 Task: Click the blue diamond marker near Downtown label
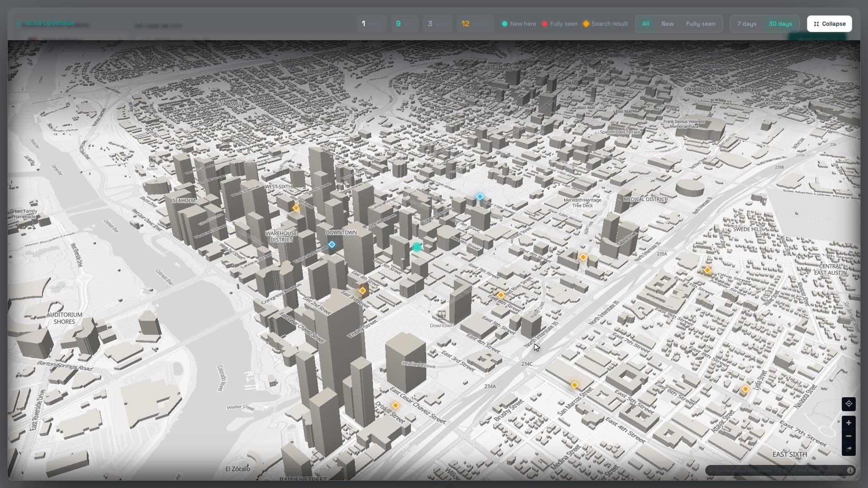[332, 244]
